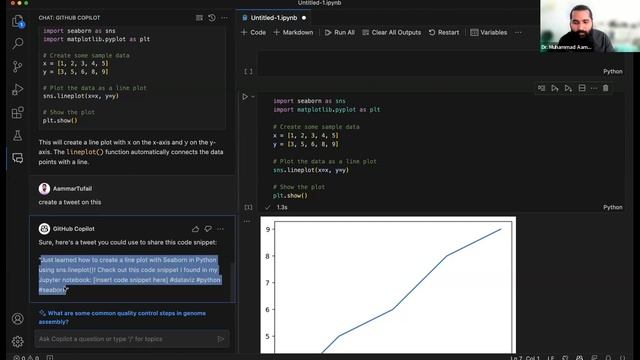The width and height of the screenshot is (640, 360).
Task: Open more options on Copilot response
Action: 220,229
